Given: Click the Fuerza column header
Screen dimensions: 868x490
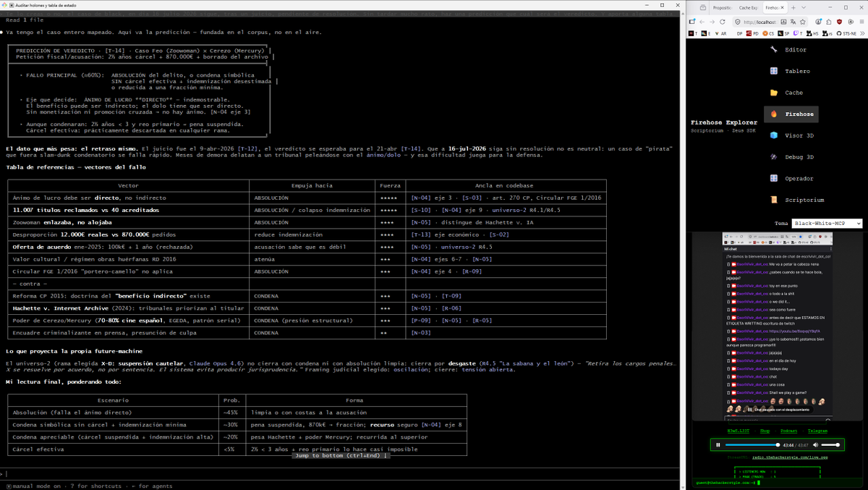Looking at the screenshot, I should (391, 185).
